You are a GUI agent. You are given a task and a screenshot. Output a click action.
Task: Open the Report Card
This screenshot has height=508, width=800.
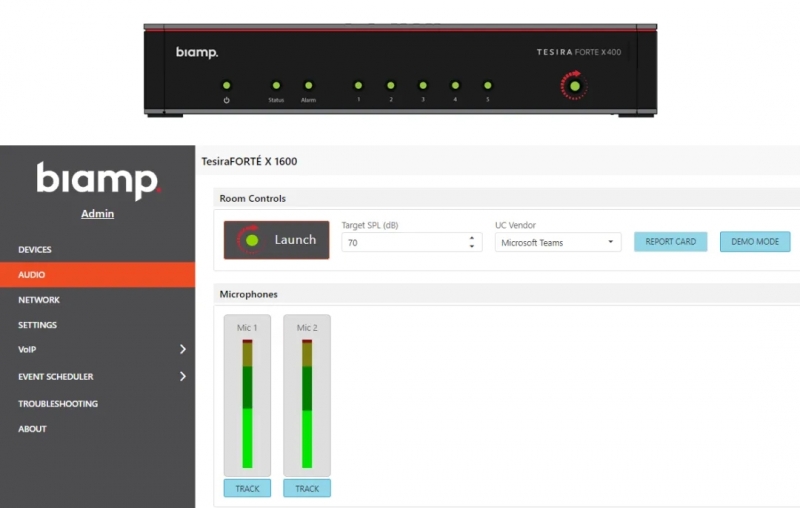670,242
